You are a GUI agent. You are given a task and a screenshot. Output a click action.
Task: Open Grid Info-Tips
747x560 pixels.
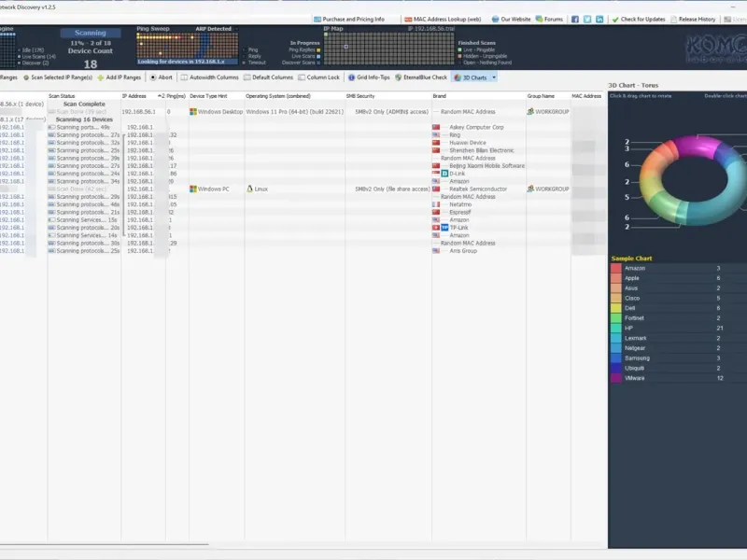369,77
